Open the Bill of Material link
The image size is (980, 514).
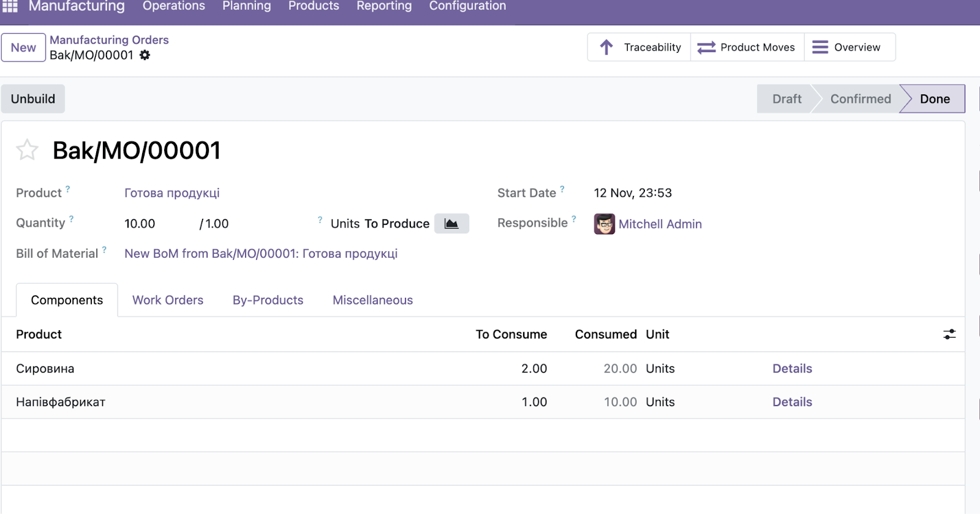click(x=261, y=254)
